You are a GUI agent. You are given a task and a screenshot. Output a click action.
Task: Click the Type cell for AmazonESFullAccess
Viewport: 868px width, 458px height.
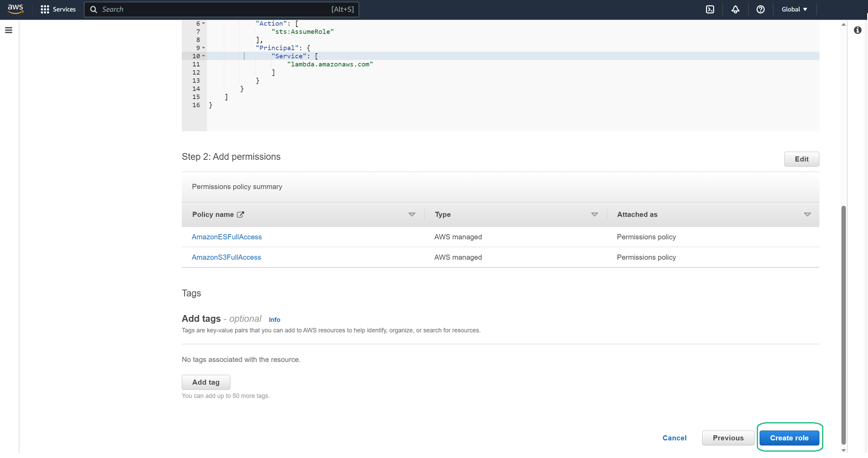coord(458,237)
